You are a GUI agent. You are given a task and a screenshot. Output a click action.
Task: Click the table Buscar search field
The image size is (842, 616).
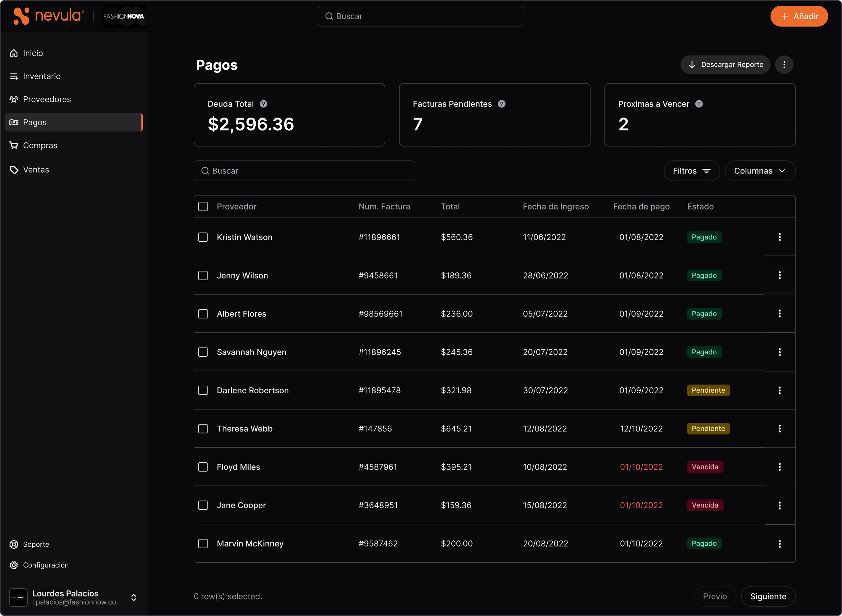(304, 171)
